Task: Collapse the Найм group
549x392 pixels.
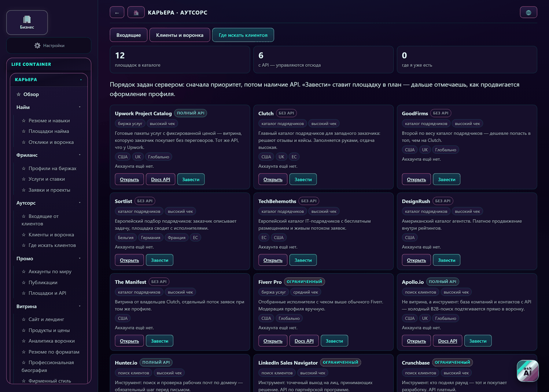Action: pyautogui.click(x=80, y=107)
